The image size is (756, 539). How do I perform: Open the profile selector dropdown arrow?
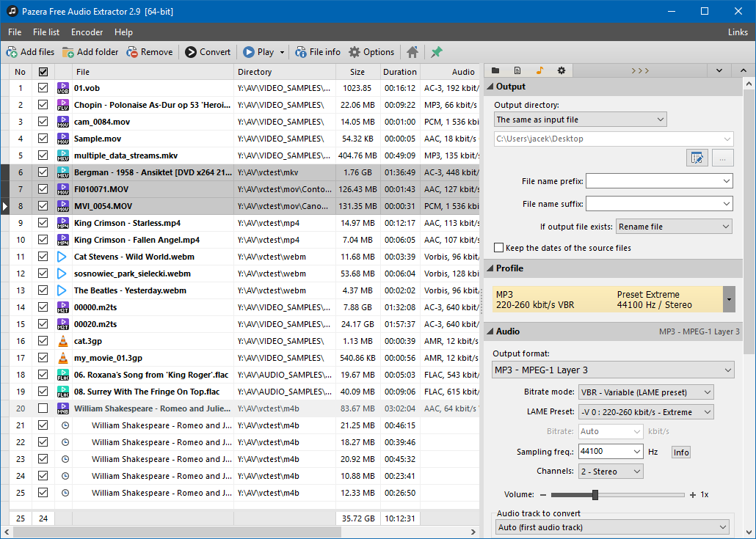click(x=729, y=299)
